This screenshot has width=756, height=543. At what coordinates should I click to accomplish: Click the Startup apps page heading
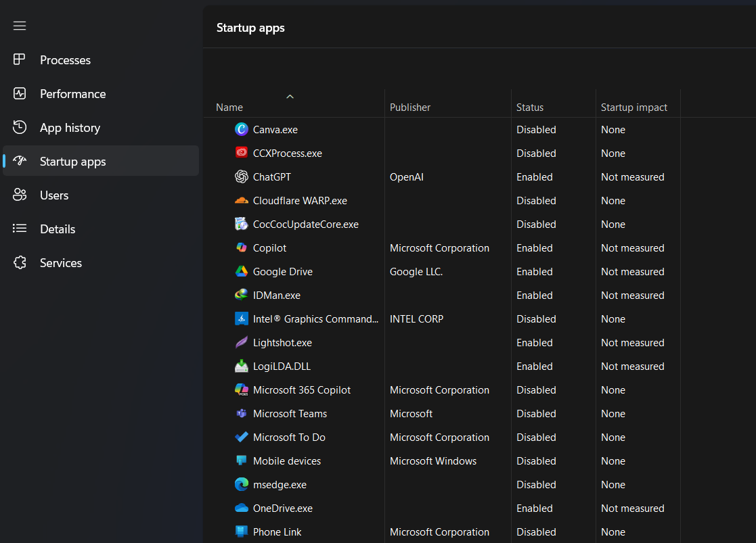[250, 28]
